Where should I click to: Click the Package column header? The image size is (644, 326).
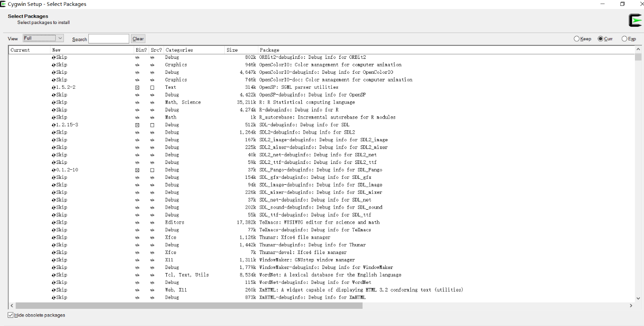coord(446,50)
